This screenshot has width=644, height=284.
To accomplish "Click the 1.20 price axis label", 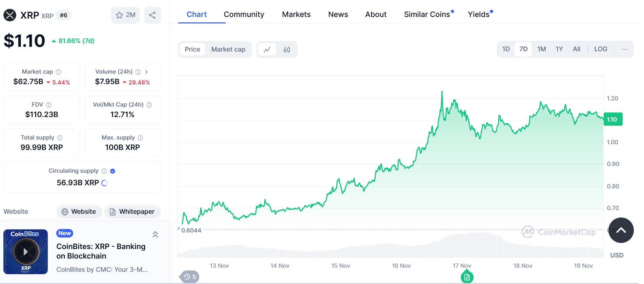I will (612, 98).
